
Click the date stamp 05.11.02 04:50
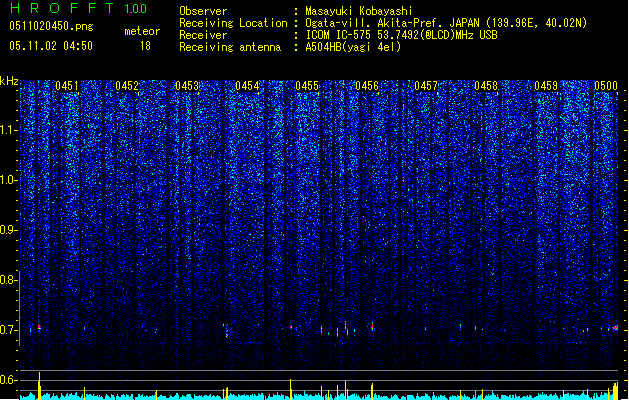point(51,46)
